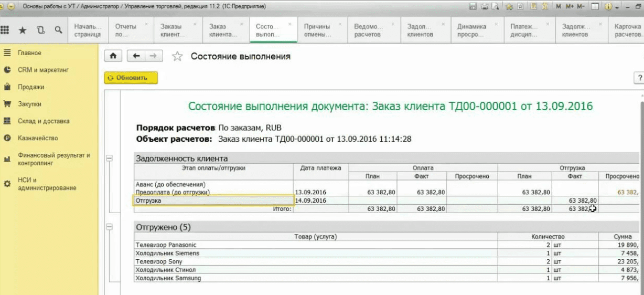Collapse the Отгружено (5) section
Image resolution: width=644 pixels, height=295 pixels.
[110, 227]
